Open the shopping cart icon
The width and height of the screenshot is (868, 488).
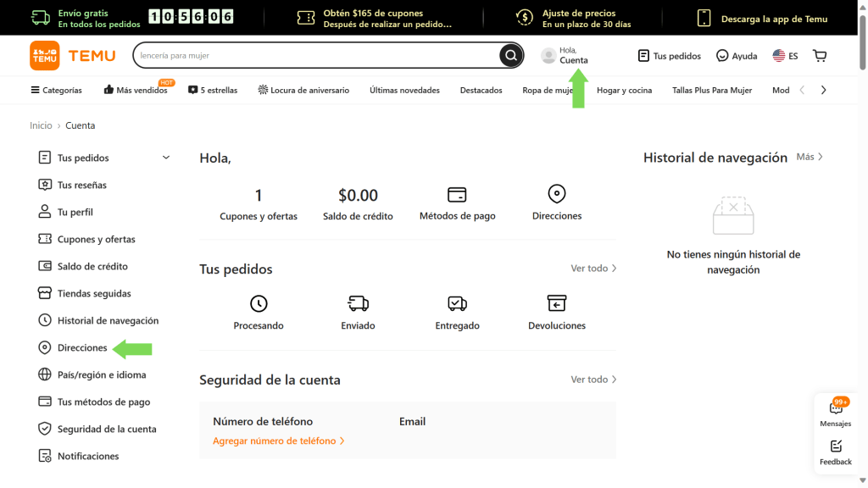click(820, 55)
